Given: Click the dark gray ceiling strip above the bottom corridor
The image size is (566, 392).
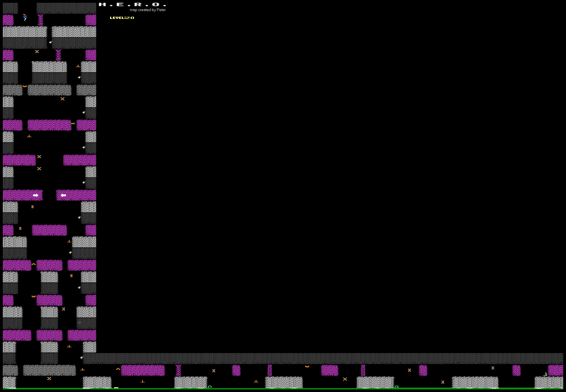Looking at the screenshot, I should coord(322,358).
